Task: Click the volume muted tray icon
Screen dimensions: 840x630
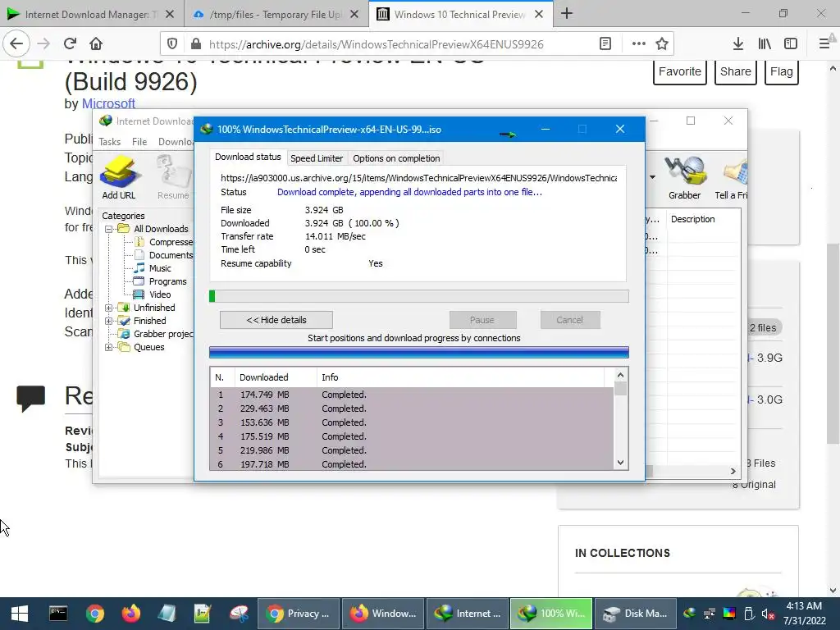Action: coord(768,614)
